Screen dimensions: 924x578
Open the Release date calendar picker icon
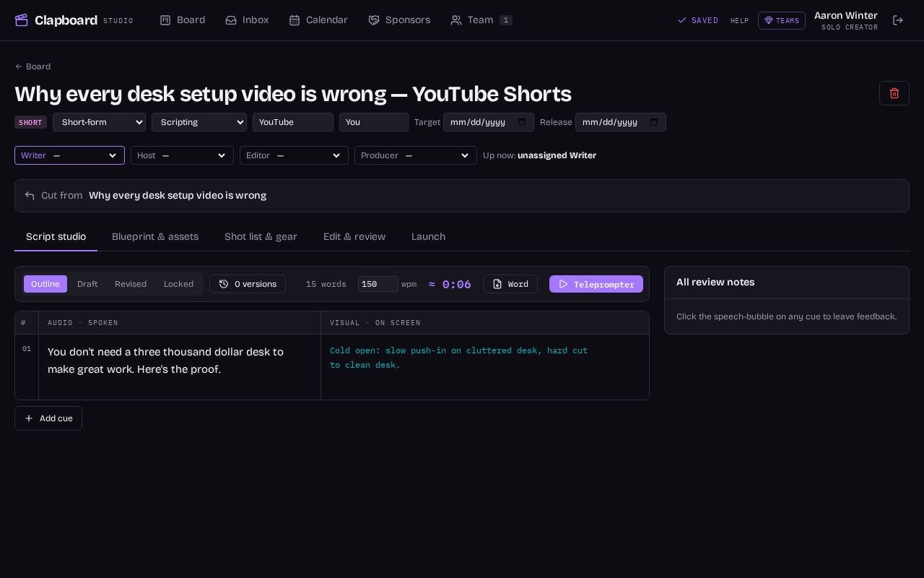654,122
